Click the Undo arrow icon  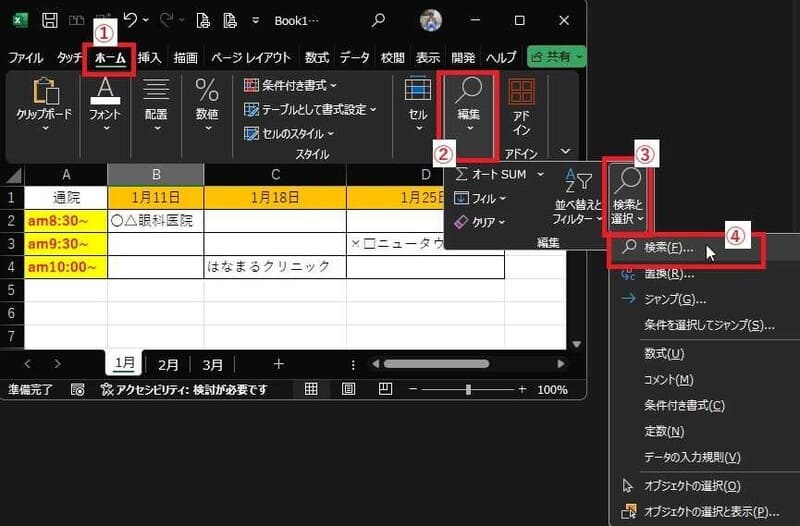(129, 20)
